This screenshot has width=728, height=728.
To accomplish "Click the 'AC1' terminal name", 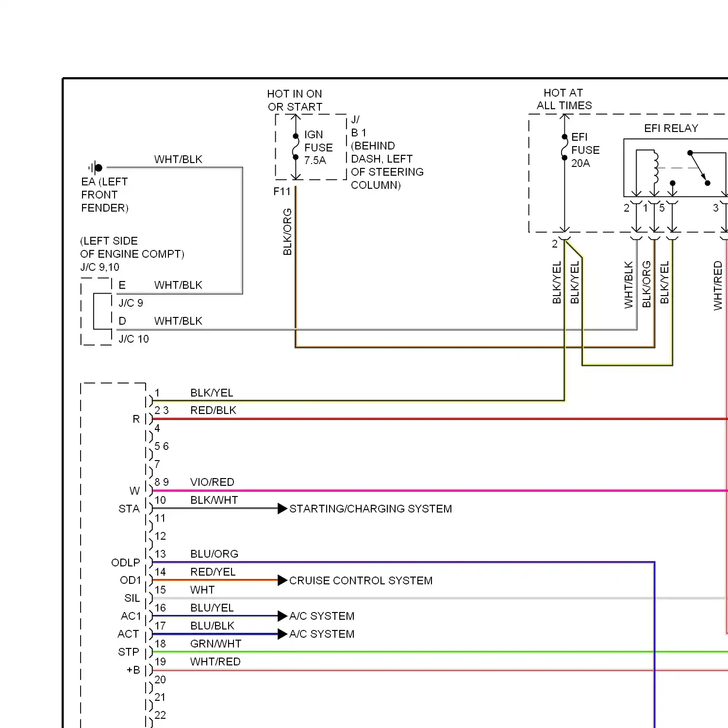I will pyautogui.click(x=131, y=616).
